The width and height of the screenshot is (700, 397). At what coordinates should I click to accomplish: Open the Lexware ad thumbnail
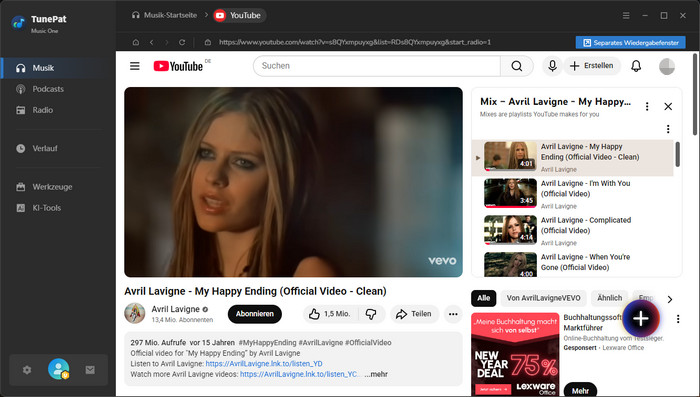(515, 354)
